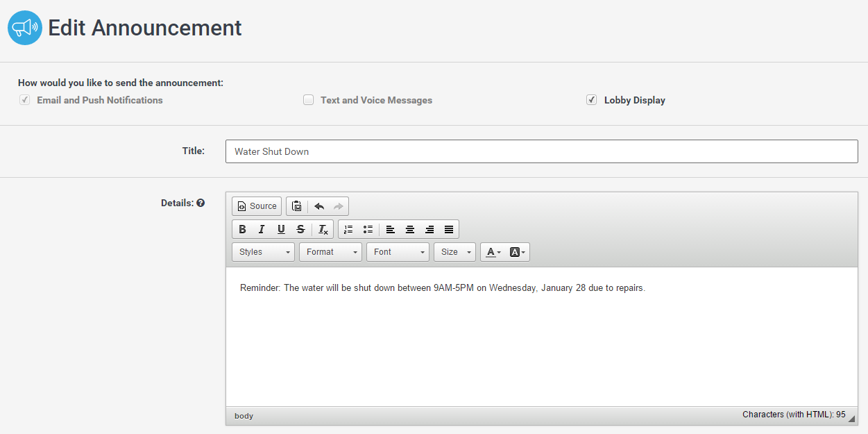Insert a numbered list
Screen dimensions: 868x434
348,229
